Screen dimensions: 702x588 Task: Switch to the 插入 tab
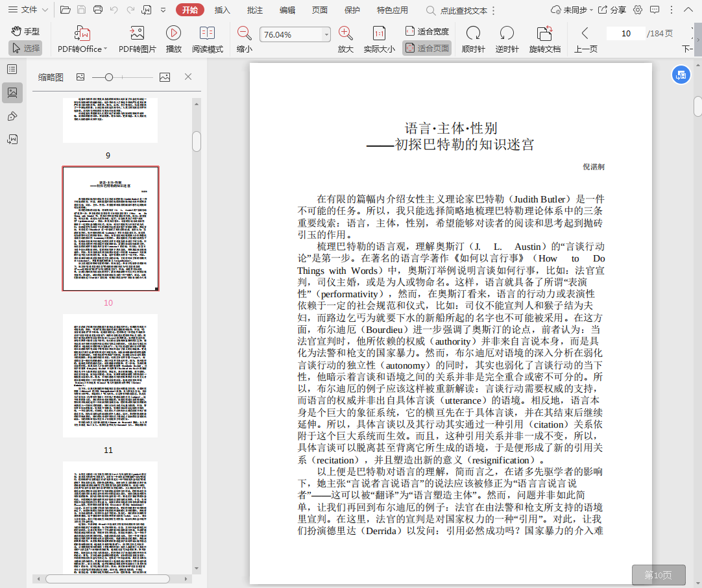coord(222,10)
